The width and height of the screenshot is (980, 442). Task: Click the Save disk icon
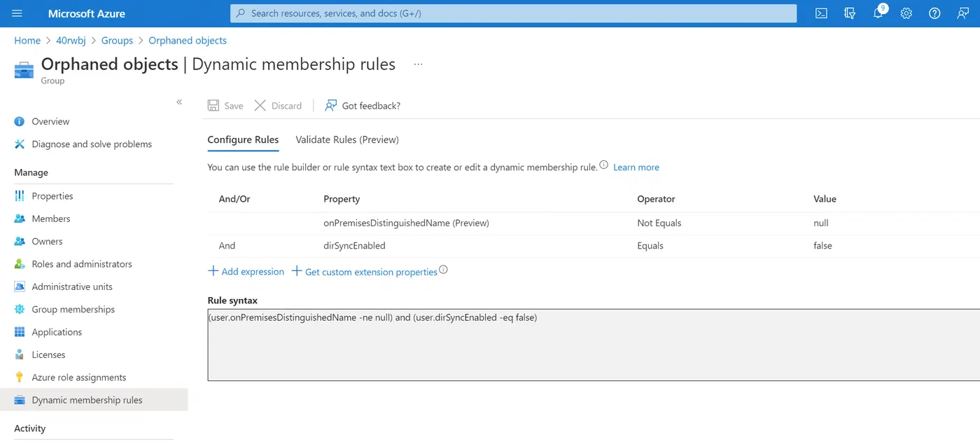tap(213, 106)
